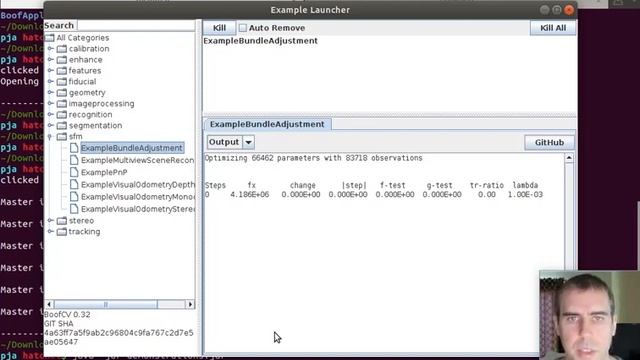The width and height of the screenshot is (640, 360).
Task: Expand the geometry category
Action: coord(50,93)
